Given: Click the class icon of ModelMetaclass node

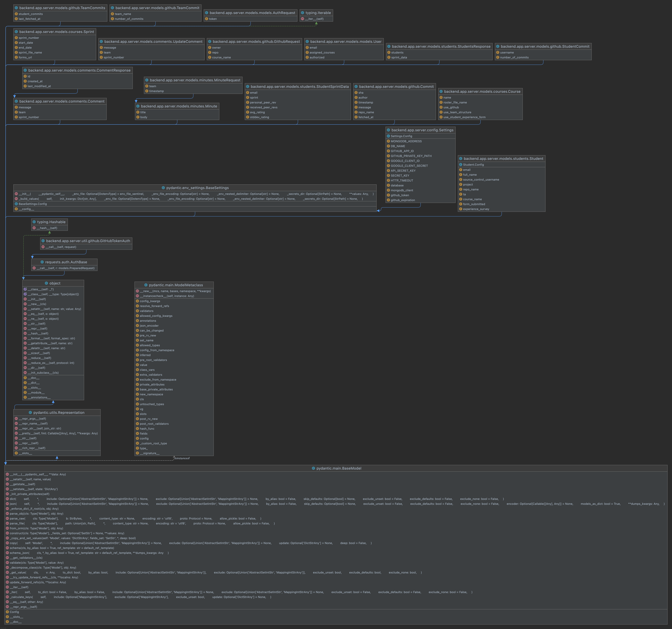Looking at the screenshot, I should (x=146, y=285).
